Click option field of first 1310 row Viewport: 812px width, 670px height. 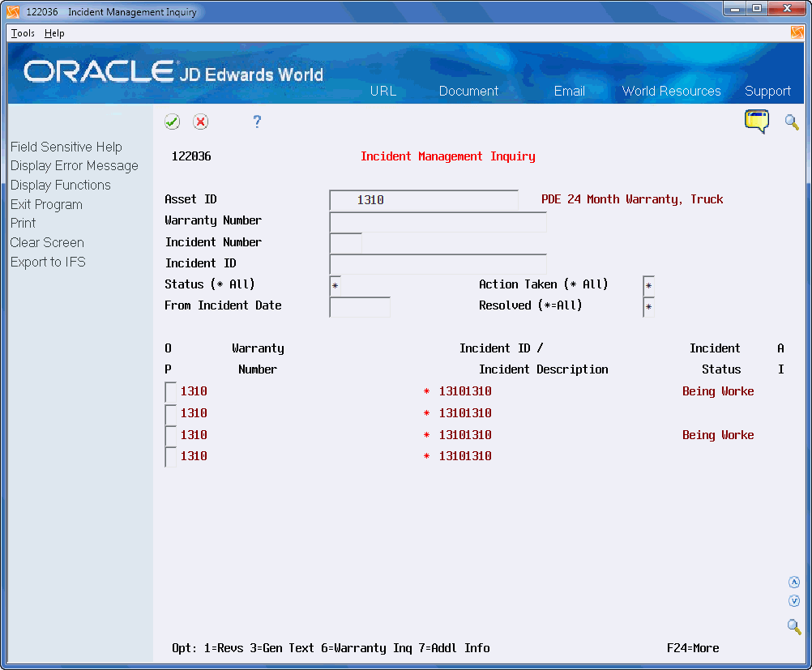tap(170, 392)
